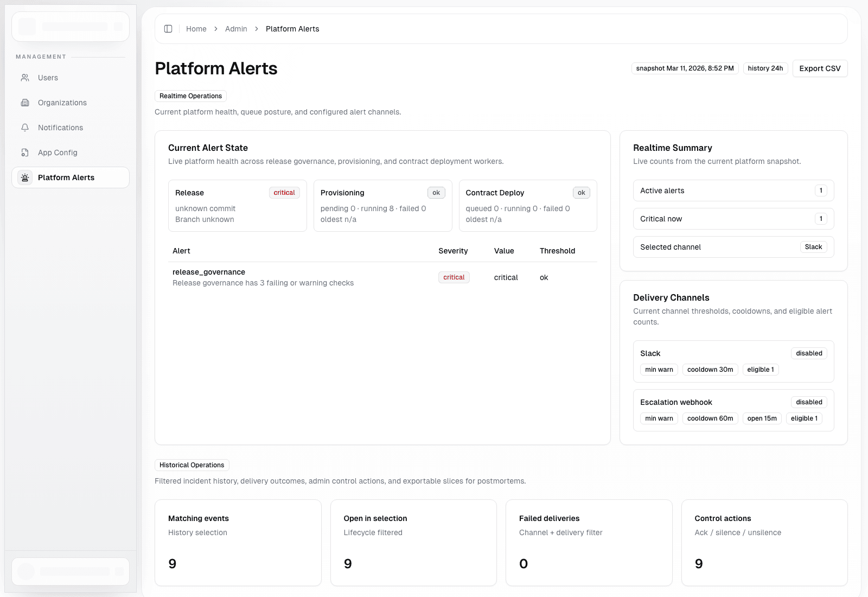
Task: Enable the Escalation webhook channel
Action: coord(809,402)
